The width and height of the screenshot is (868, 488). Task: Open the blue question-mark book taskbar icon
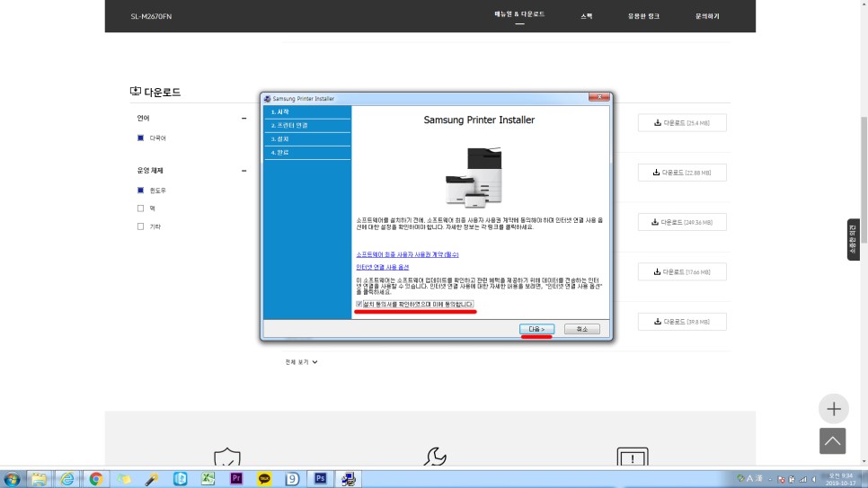point(180,479)
